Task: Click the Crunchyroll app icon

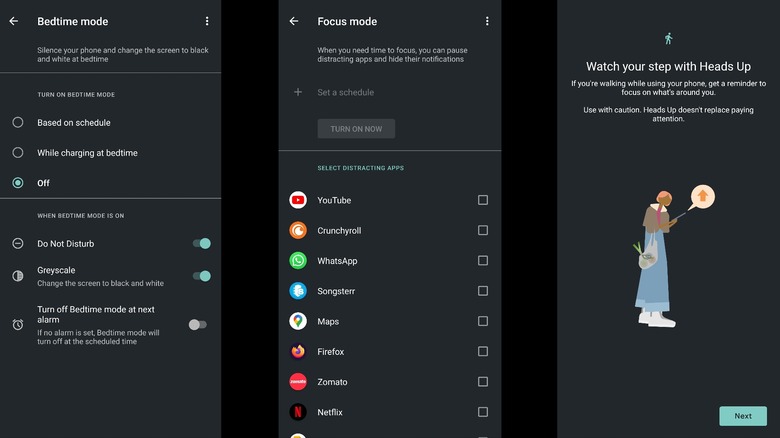Action: click(x=298, y=230)
